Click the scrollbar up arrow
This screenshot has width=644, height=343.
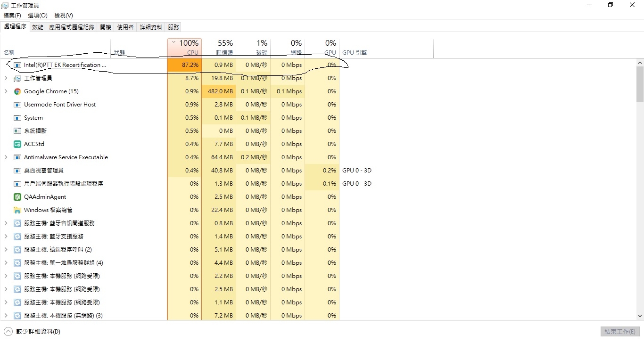point(640,63)
